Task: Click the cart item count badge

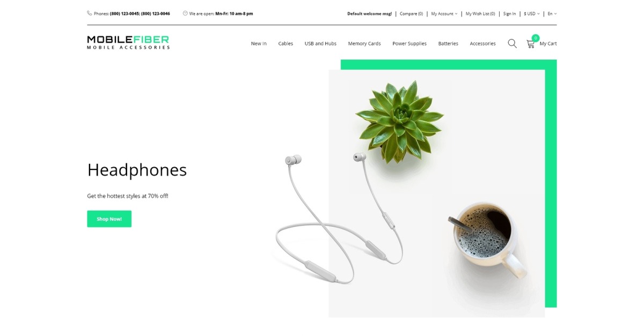Action: (535, 38)
